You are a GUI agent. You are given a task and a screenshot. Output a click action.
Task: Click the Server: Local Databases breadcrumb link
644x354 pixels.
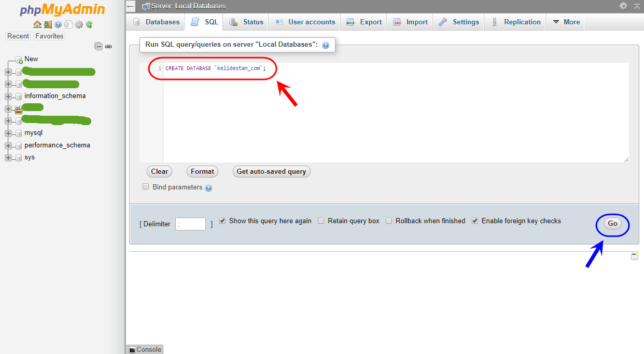[x=188, y=6]
